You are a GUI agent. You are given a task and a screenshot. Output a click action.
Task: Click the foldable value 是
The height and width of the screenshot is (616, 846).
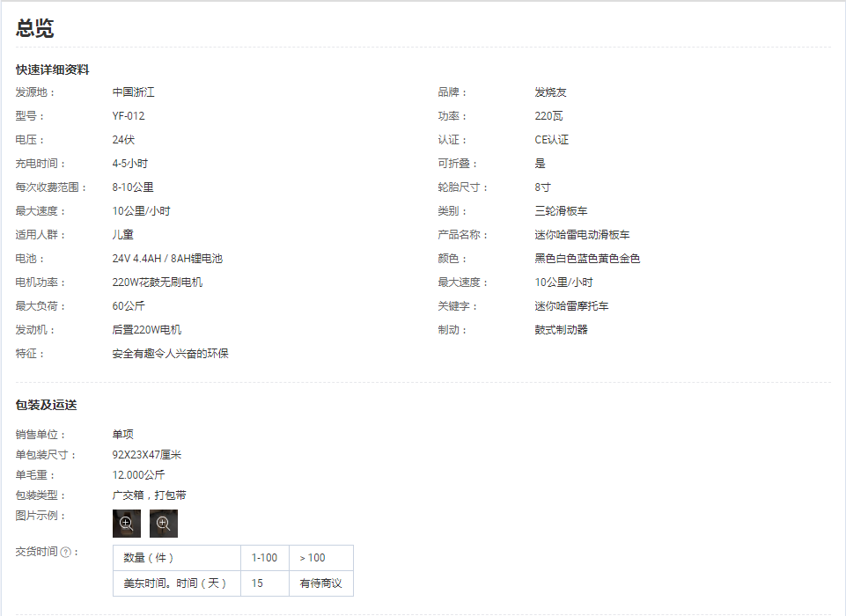click(x=540, y=164)
